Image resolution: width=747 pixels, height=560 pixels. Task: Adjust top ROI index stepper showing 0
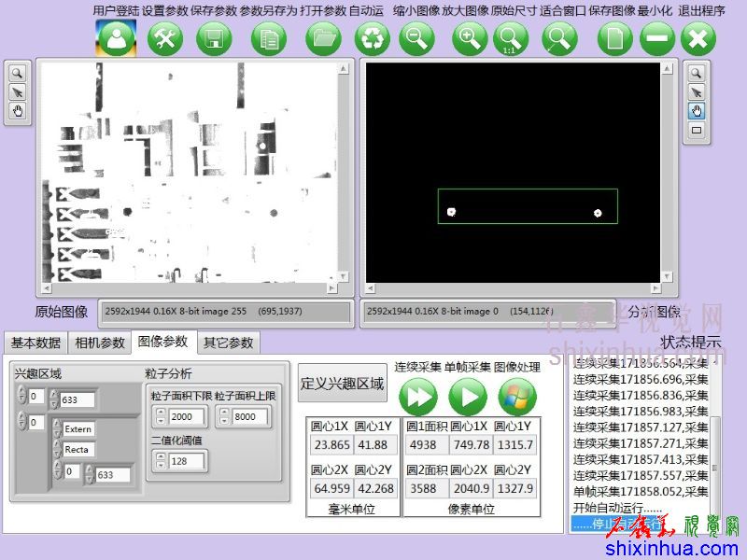(x=21, y=395)
